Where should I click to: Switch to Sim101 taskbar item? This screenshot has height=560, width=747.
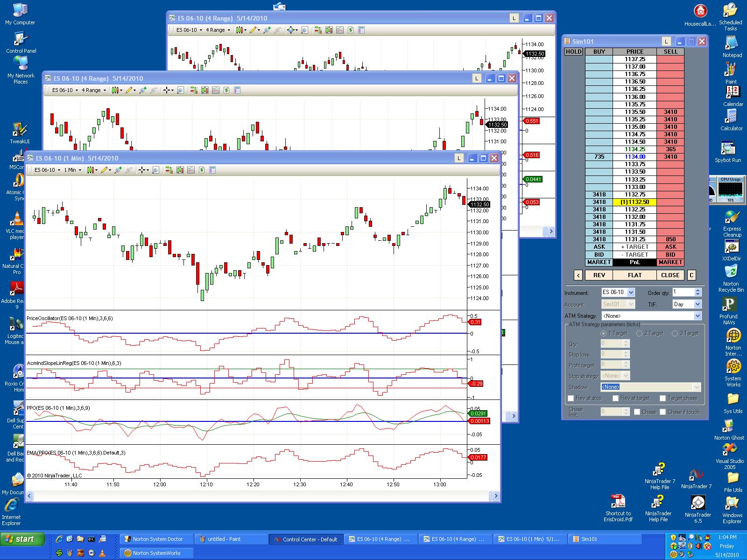tap(605, 539)
